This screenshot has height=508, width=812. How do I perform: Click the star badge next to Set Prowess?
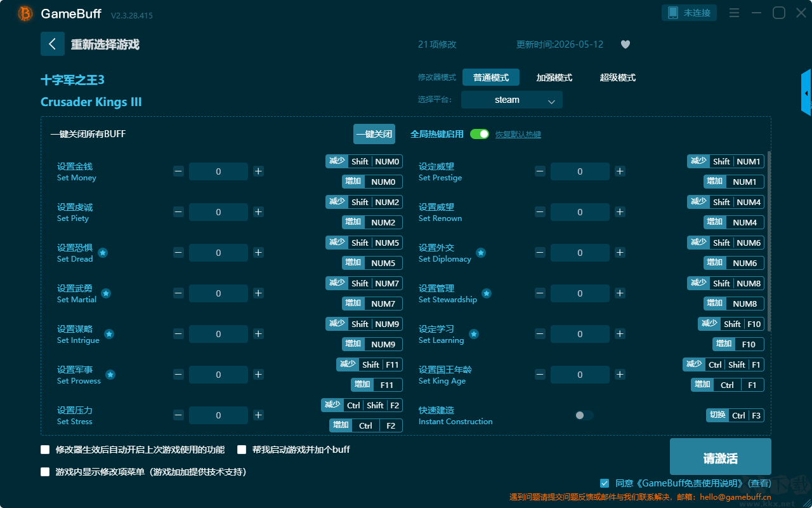tap(110, 375)
